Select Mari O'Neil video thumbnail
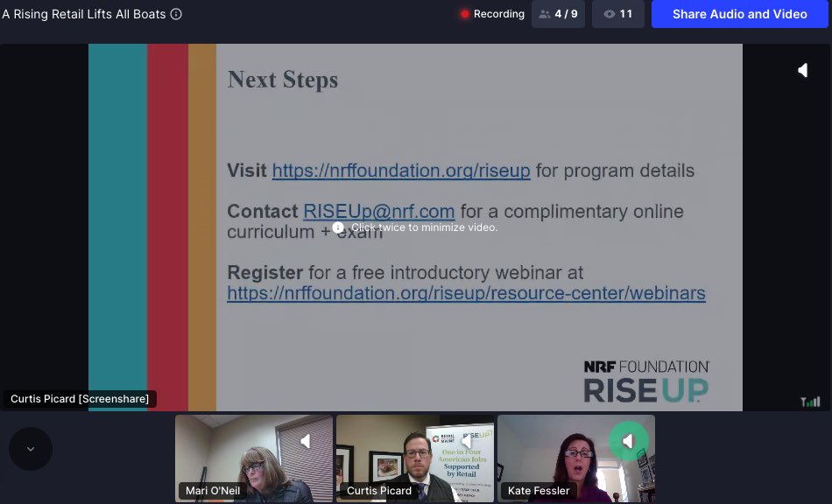The height and width of the screenshot is (504, 832). [254, 458]
